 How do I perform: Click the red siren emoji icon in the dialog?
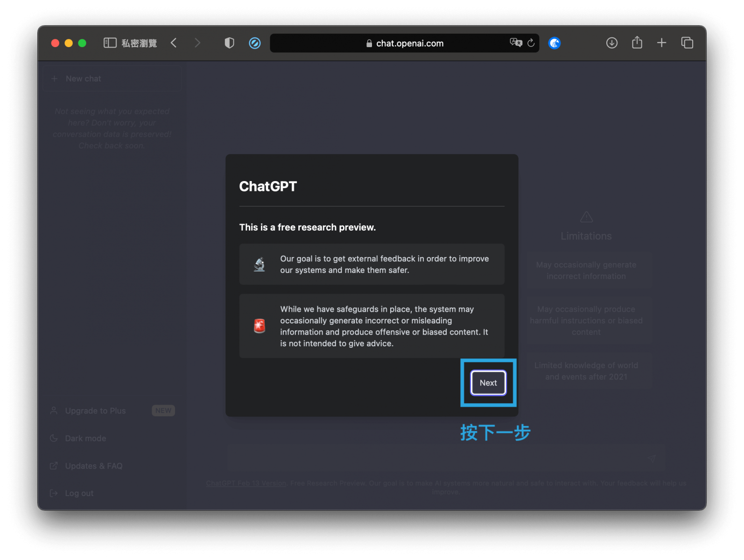260,326
